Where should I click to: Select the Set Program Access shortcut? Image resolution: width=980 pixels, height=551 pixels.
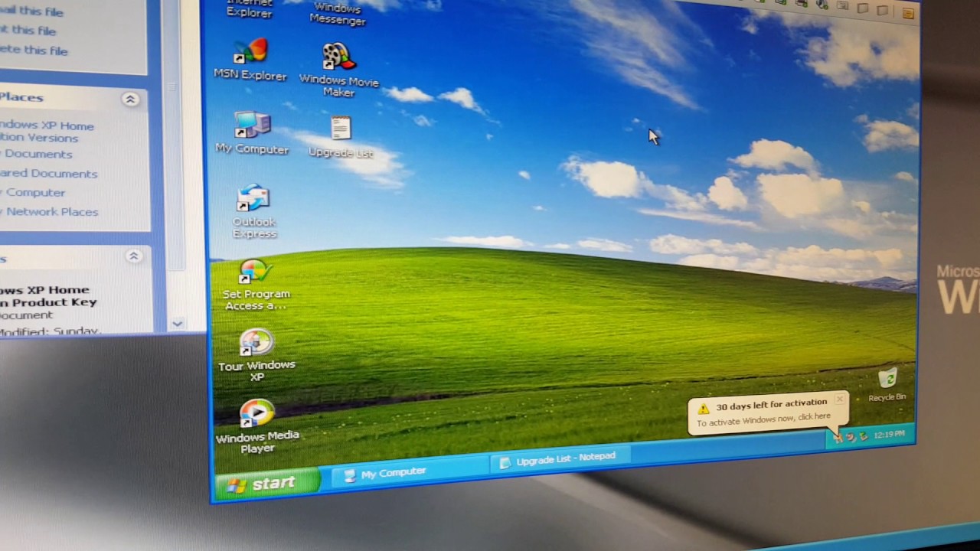pos(256,285)
